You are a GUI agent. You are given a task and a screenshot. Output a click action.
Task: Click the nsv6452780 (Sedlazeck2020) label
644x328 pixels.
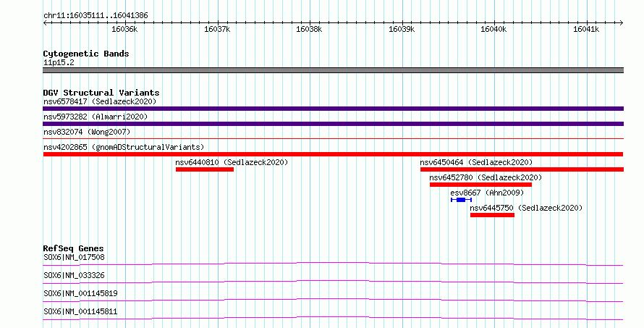(486, 177)
